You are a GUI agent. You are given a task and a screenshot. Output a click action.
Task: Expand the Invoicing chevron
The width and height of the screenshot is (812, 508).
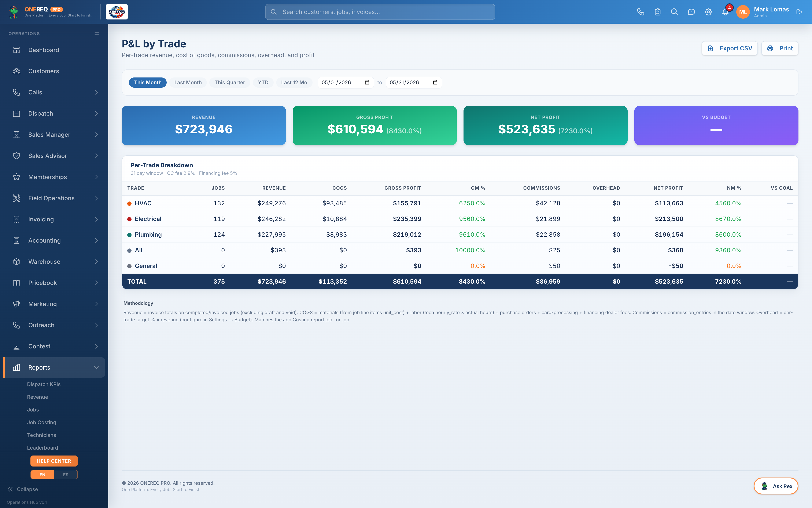(x=97, y=219)
